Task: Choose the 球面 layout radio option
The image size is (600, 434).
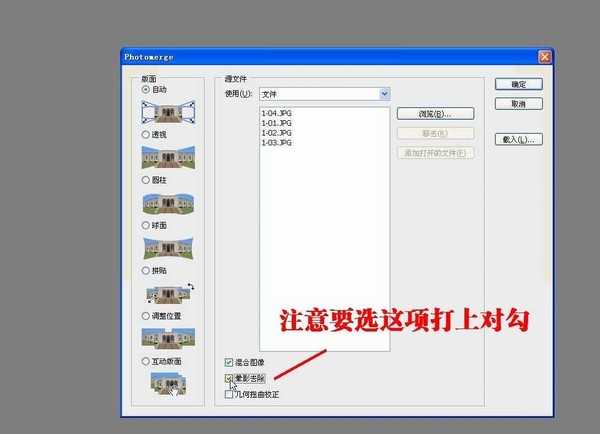Action: [146, 225]
